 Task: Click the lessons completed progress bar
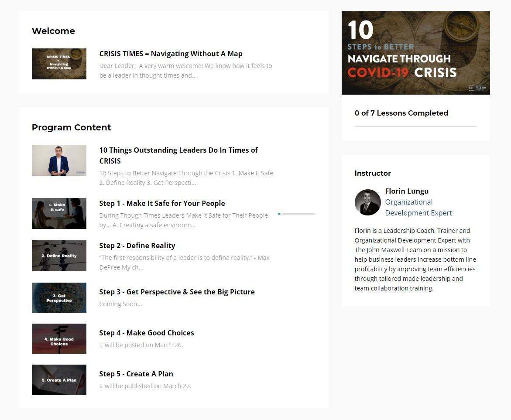coord(415,126)
